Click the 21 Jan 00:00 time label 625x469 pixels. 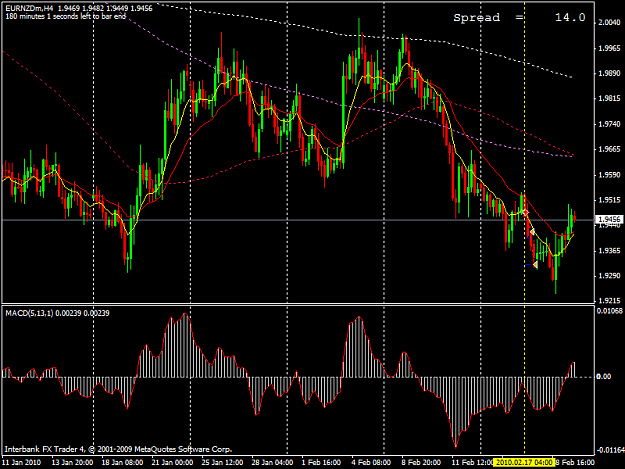click(172, 462)
